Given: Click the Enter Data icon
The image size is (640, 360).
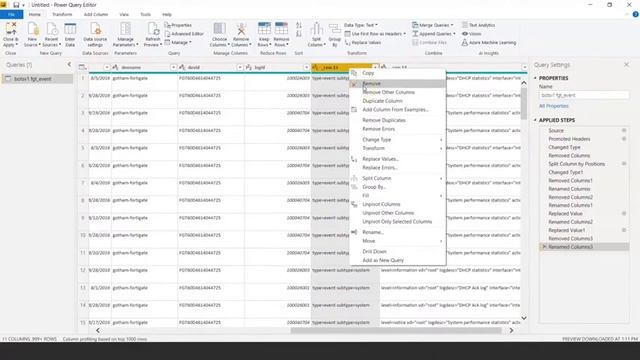Looking at the screenshot, I should tap(70, 29).
